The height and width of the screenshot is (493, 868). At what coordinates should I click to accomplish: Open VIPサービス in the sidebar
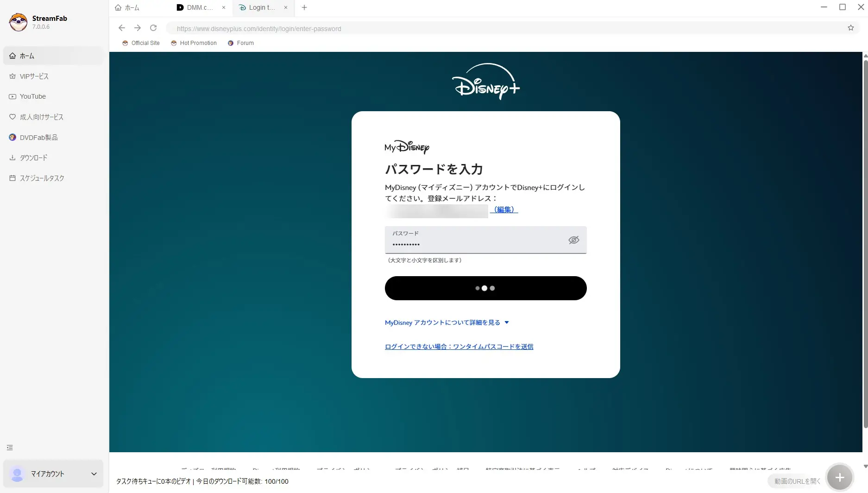[x=53, y=76]
